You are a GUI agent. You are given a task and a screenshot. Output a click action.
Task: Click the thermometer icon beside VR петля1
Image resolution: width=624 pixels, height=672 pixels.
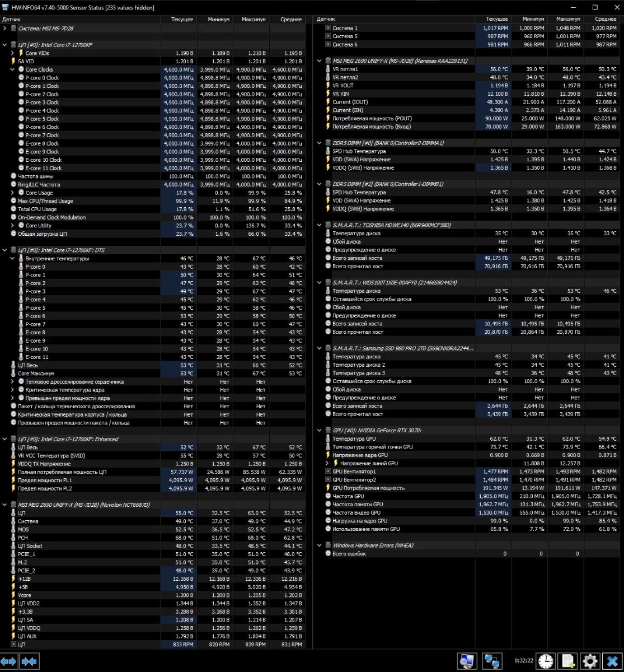coord(328,69)
